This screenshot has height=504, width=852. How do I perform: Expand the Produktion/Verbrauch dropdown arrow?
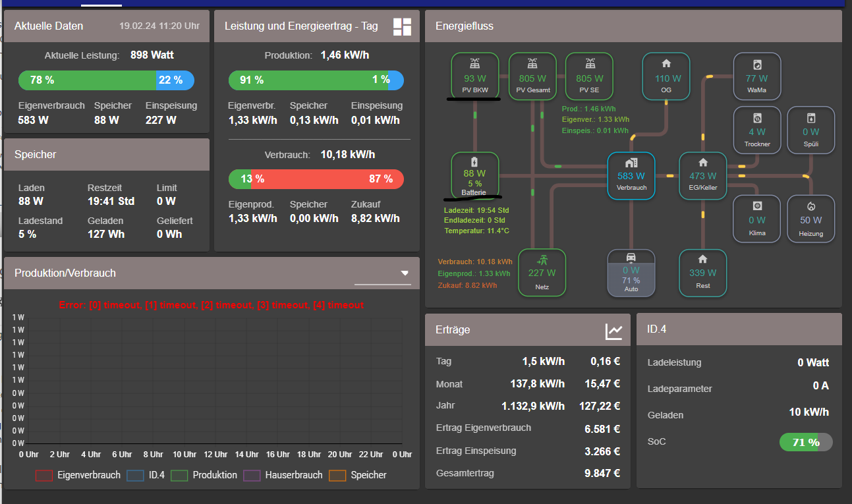click(x=405, y=273)
